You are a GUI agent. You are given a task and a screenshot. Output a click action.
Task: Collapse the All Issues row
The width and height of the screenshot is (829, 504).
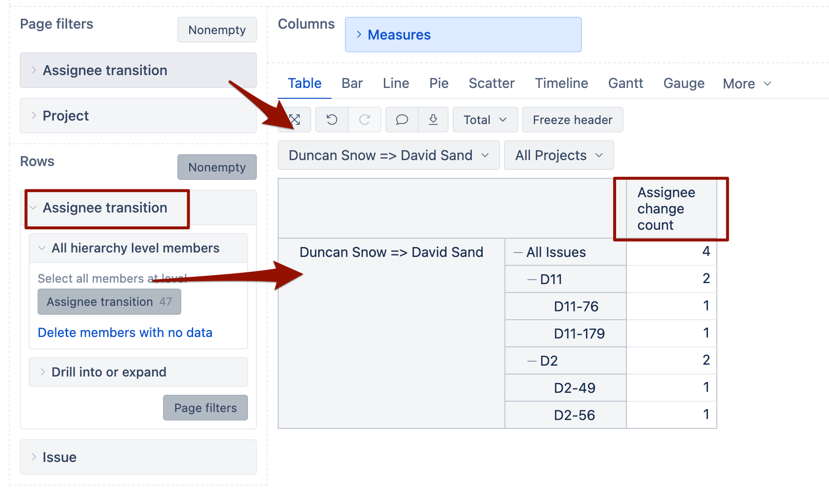pos(518,252)
